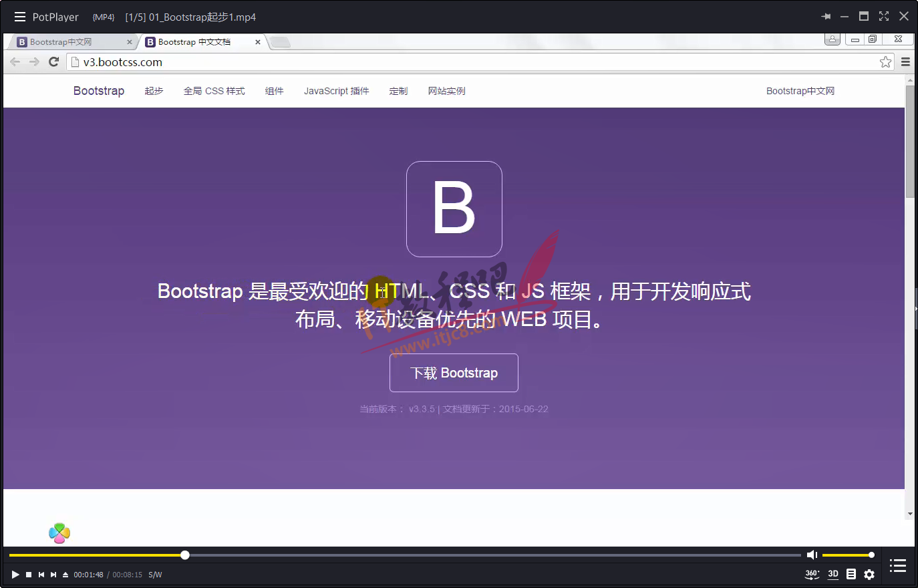Enable 360° video mode

click(812, 574)
